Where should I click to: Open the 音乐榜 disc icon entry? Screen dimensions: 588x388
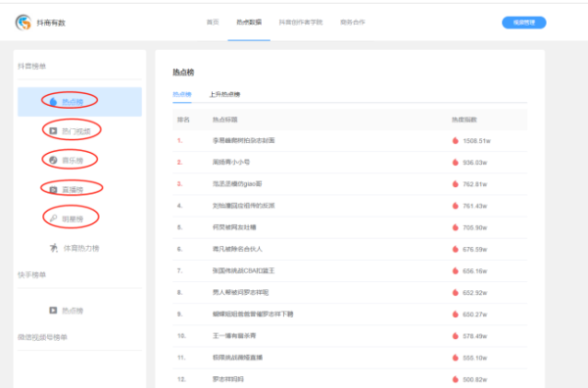coord(53,160)
